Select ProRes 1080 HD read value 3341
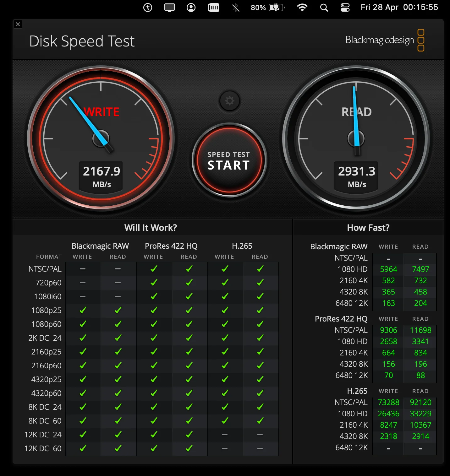This screenshot has width=450, height=476. 420,342
